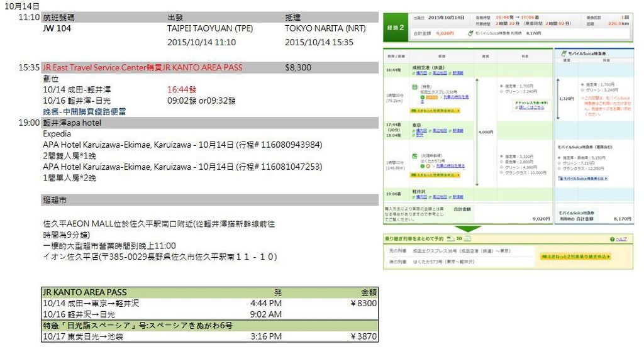644x354 pixels.
Task: Click 09:02發 or09:32發 text
Action: (201, 101)
